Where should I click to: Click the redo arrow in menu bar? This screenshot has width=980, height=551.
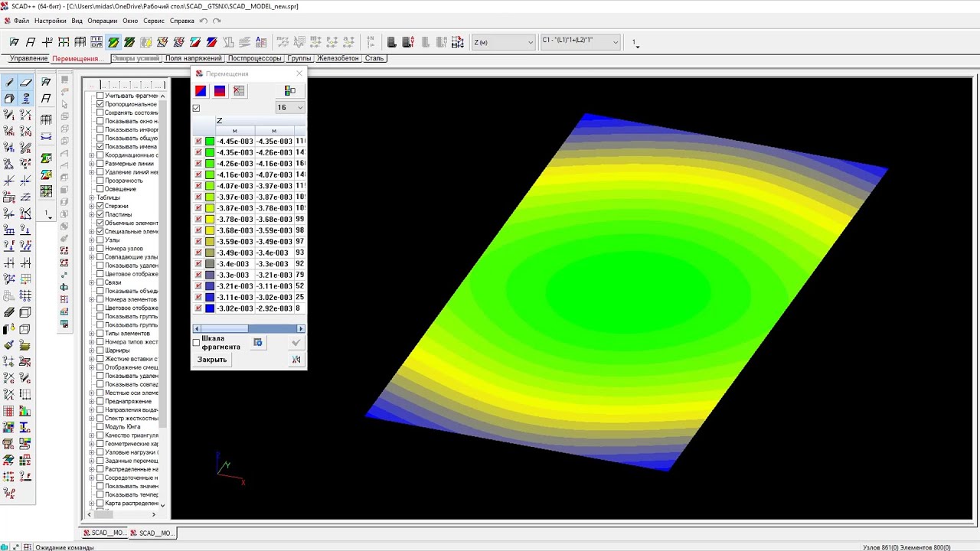[217, 21]
